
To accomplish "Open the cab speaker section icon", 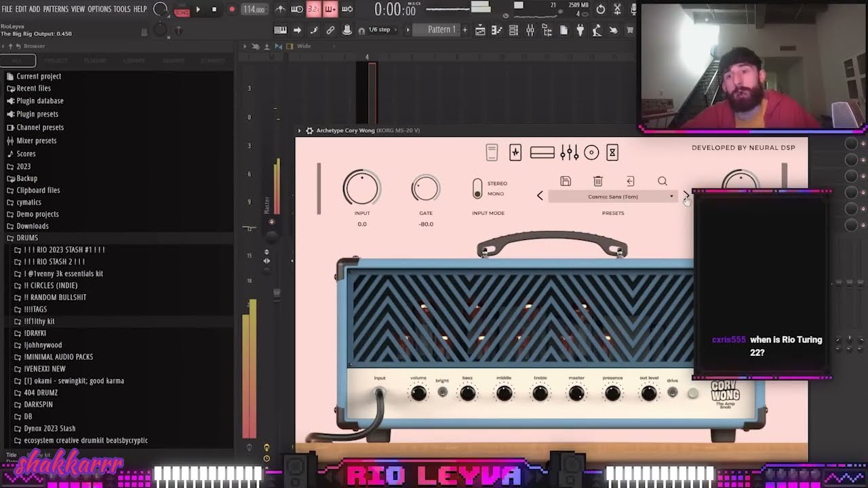I will tap(591, 152).
